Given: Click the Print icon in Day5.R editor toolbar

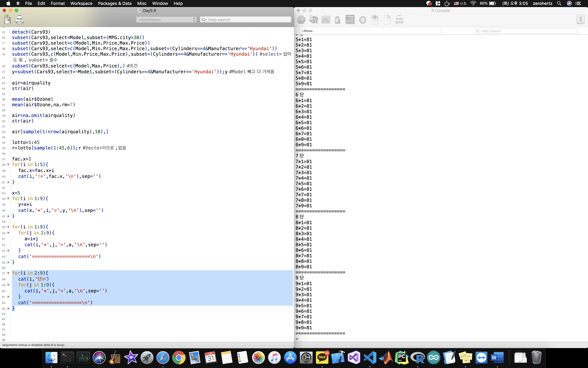Looking at the screenshot, I should coord(20,19).
